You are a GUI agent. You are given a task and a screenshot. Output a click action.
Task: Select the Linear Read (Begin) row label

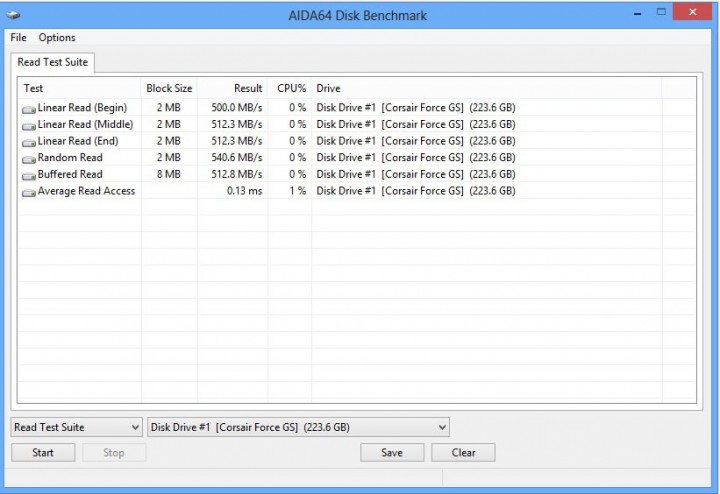(82, 107)
